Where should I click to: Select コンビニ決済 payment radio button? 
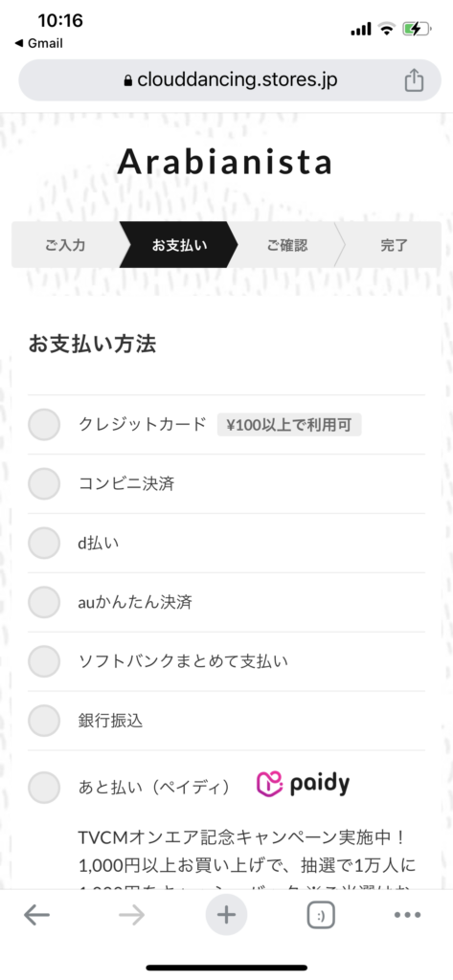click(44, 483)
